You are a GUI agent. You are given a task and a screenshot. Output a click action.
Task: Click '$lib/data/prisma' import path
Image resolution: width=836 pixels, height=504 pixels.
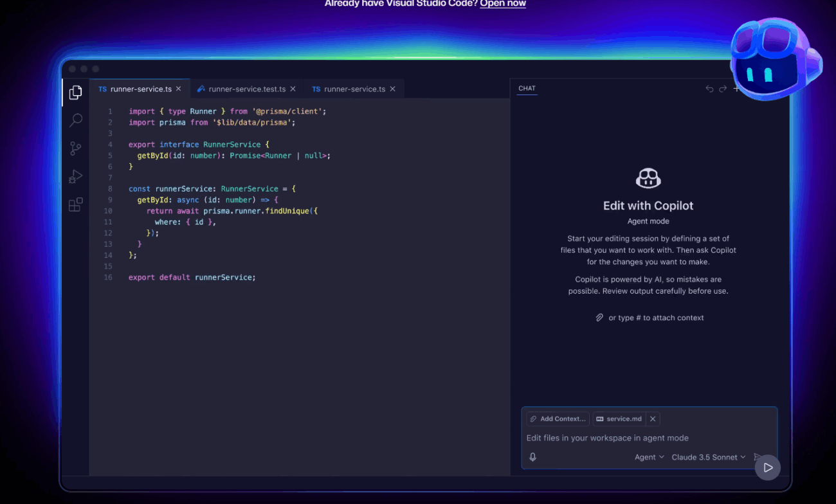[253, 122]
